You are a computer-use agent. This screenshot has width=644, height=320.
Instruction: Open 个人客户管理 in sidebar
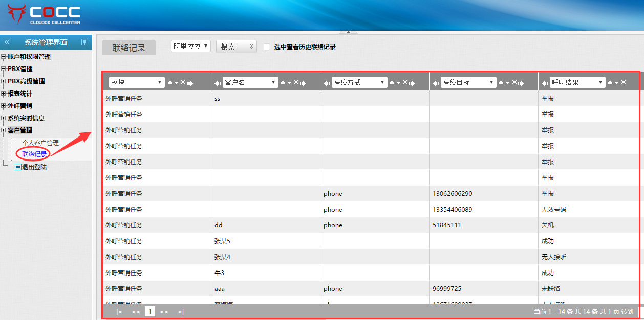pyautogui.click(x=40, y=143)
